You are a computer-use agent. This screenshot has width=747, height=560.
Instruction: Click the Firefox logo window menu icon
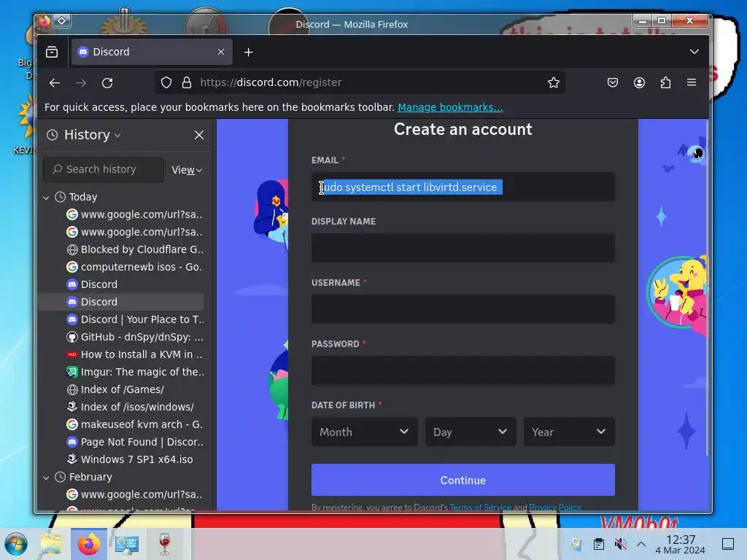coord(44,21)
